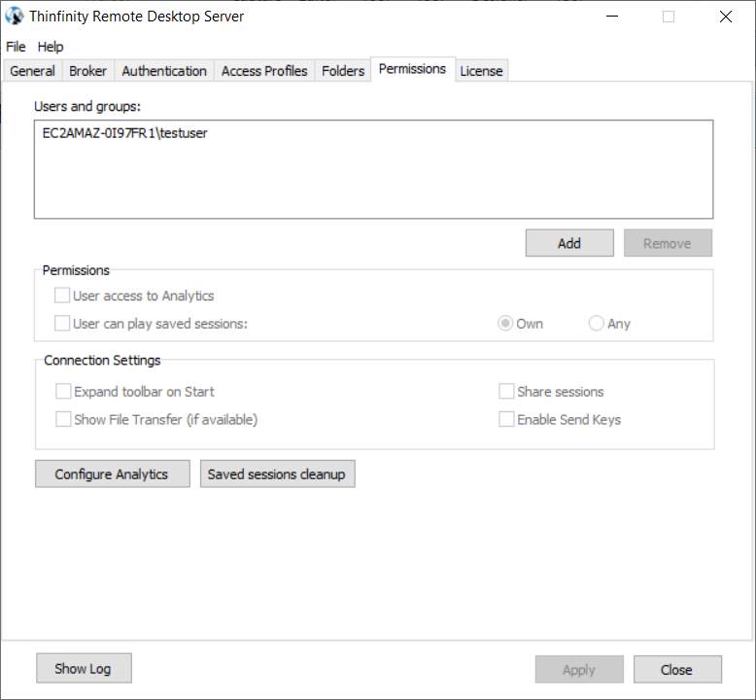Click Saved sessions cleanup button
756x700 pixels.
click(278, 473)
